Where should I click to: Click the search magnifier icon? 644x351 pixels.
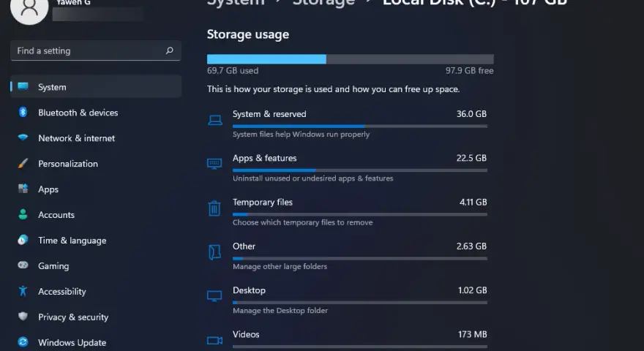click(x=169, y=50)
